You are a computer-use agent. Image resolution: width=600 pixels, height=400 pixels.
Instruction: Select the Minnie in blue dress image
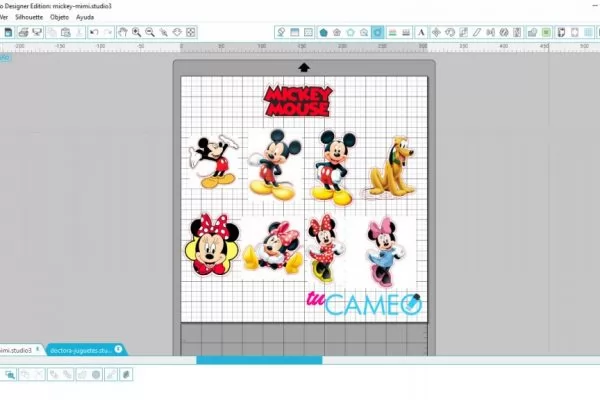385,252
